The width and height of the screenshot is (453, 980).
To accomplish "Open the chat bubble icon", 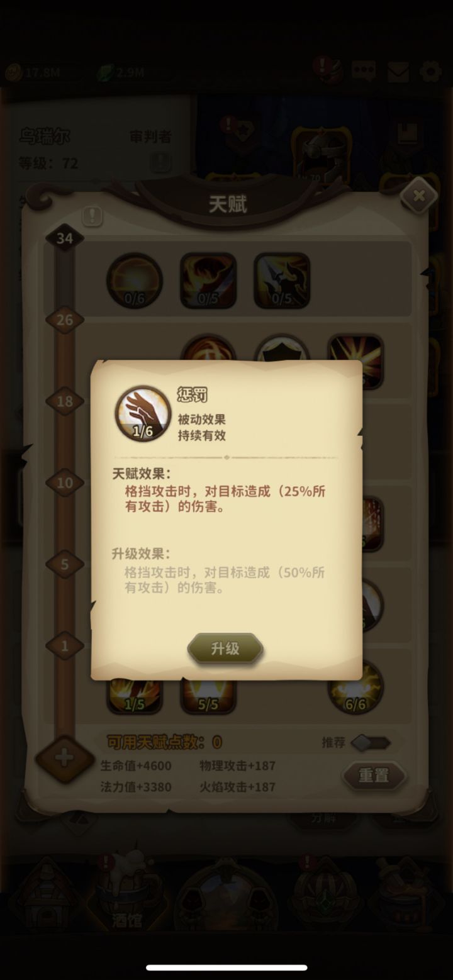I will [364, 71].
